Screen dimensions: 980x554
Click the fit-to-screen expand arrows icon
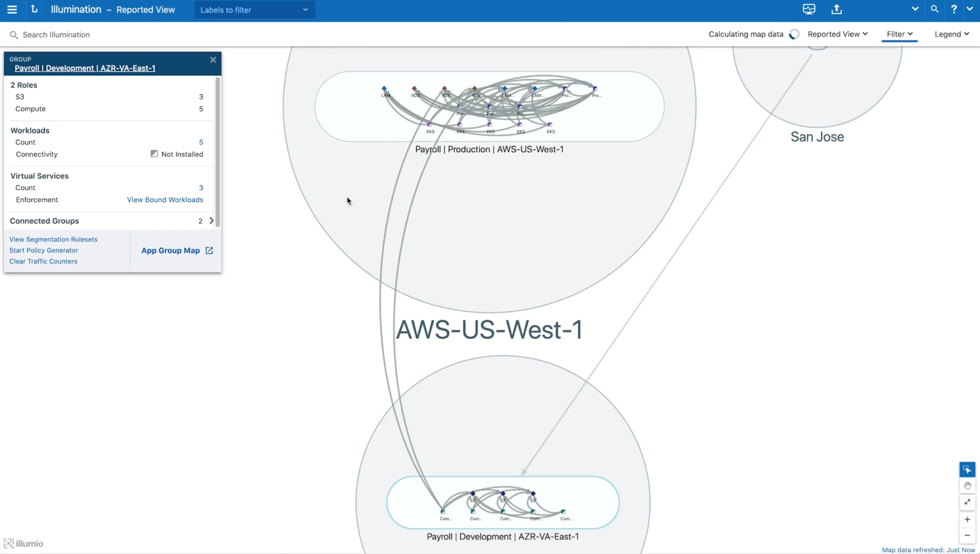[967, 502]
